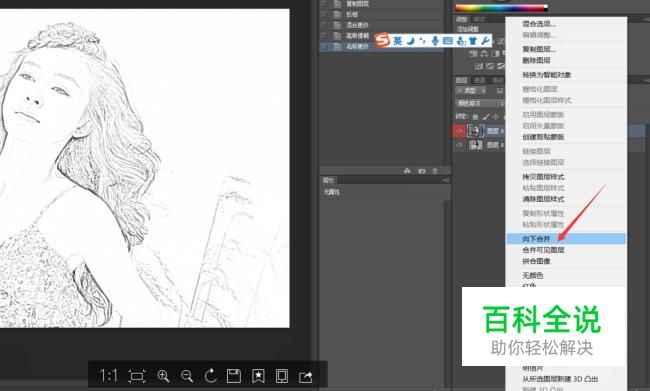Click the 1:1 actual size viewer button
The height and width of the screenshot is (391, 650).
tap(109, 376)
